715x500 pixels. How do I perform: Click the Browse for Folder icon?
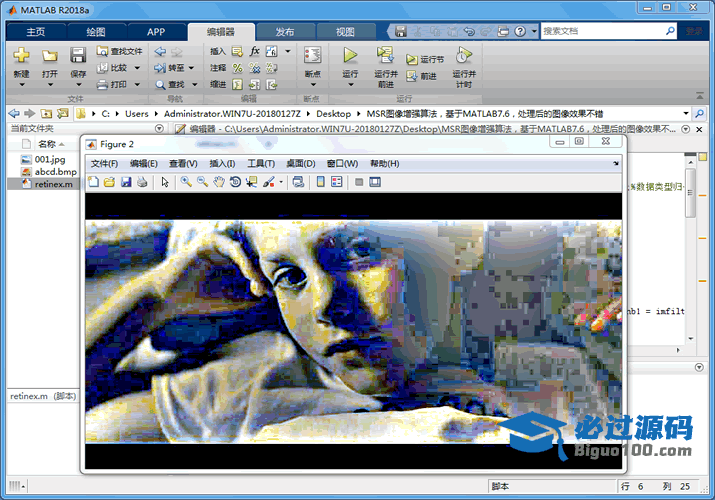(x=62, y=113)
